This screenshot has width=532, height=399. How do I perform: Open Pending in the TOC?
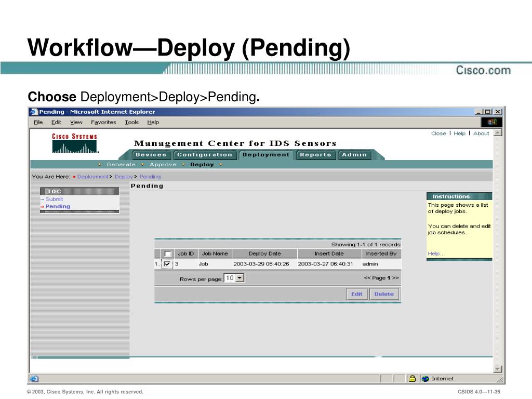58,206
